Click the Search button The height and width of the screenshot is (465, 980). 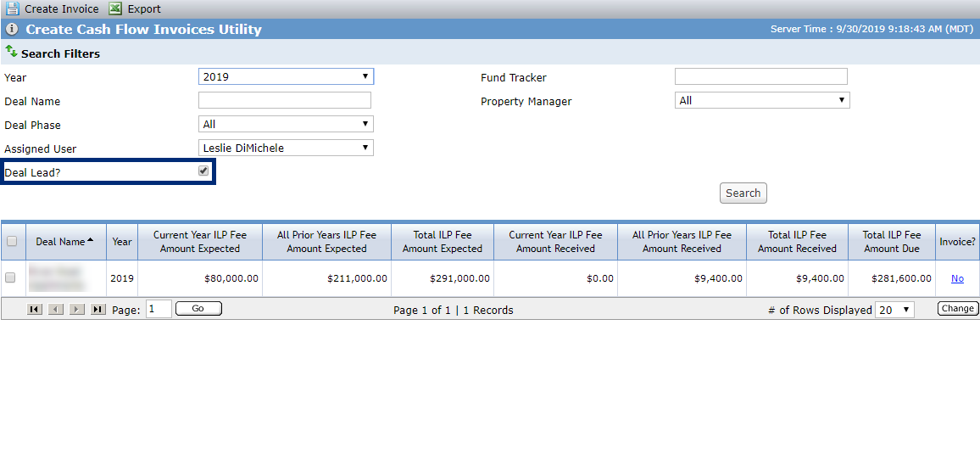coord(743,193)
